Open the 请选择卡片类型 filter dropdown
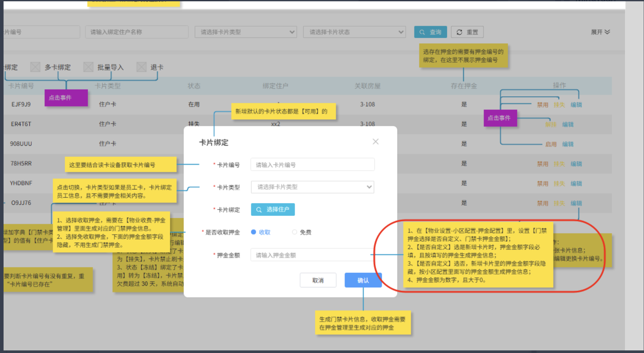The width and height of the screenshot is (644, 353). pyautogui.click(x=246, y=32)
